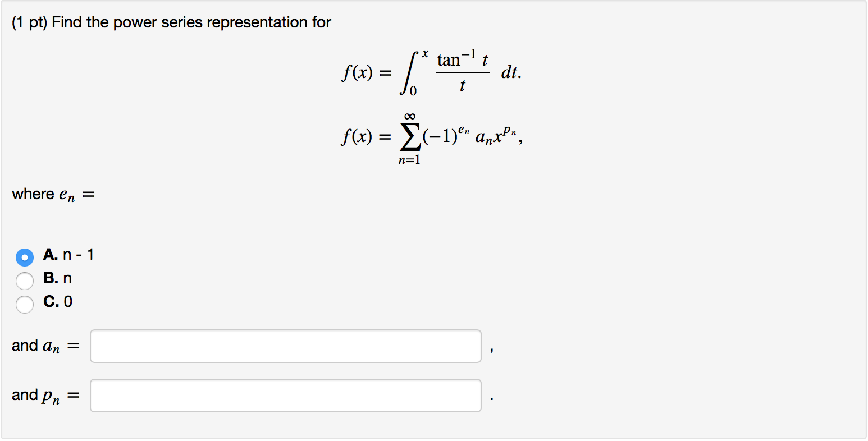Select answer choice A. n - 1
The image size is (868, 441).
coord(68,255)
